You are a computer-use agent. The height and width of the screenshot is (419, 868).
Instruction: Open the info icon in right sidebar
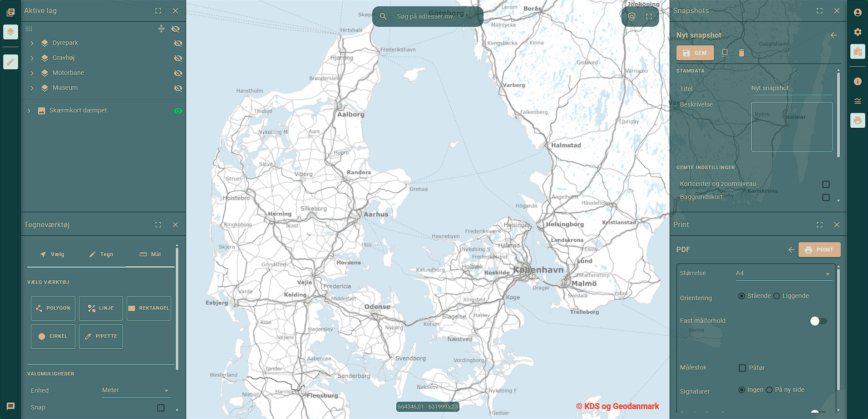tap(857, 82)
